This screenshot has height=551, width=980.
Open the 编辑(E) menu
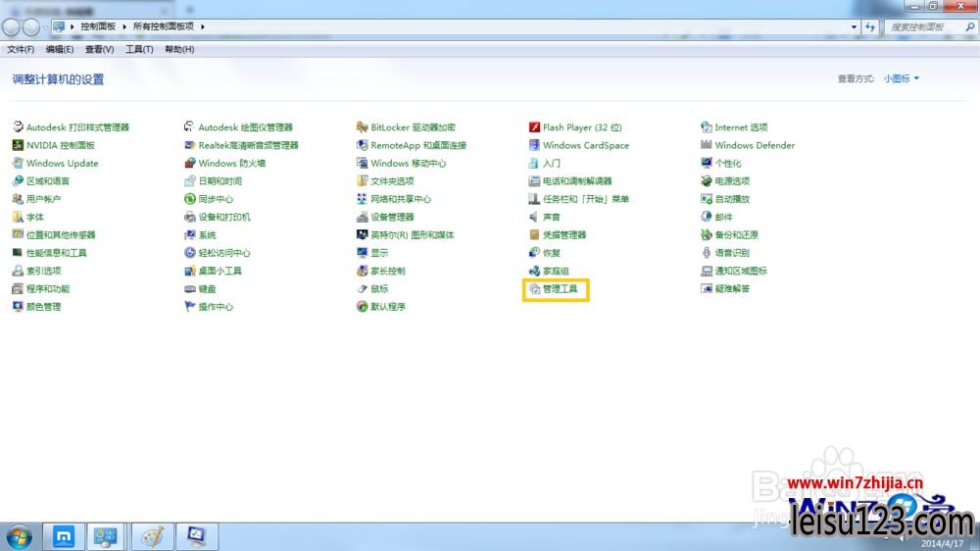pyautogui.click(x=60, y=49)
